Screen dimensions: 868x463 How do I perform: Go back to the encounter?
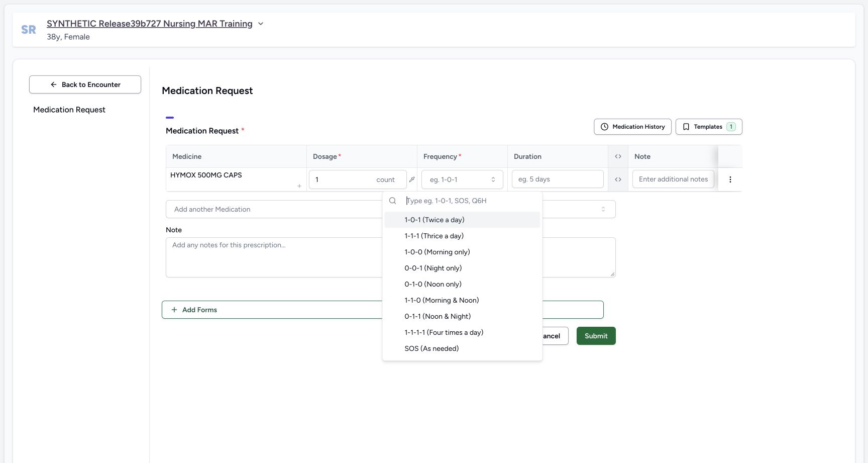click(x=85, y=84)
